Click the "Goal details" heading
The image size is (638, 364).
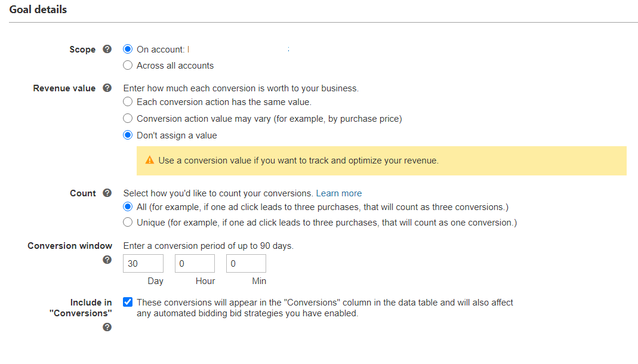38,9
